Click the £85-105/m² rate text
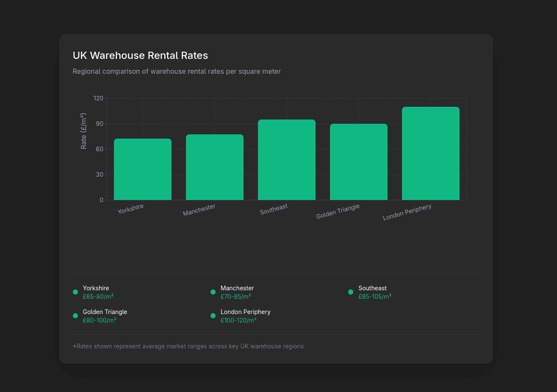 (x=375, y=297)
